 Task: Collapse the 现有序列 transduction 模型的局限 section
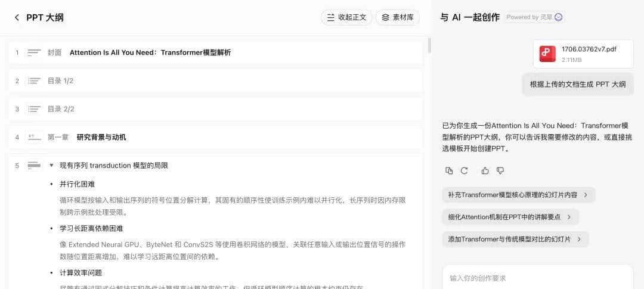[51, 165]
